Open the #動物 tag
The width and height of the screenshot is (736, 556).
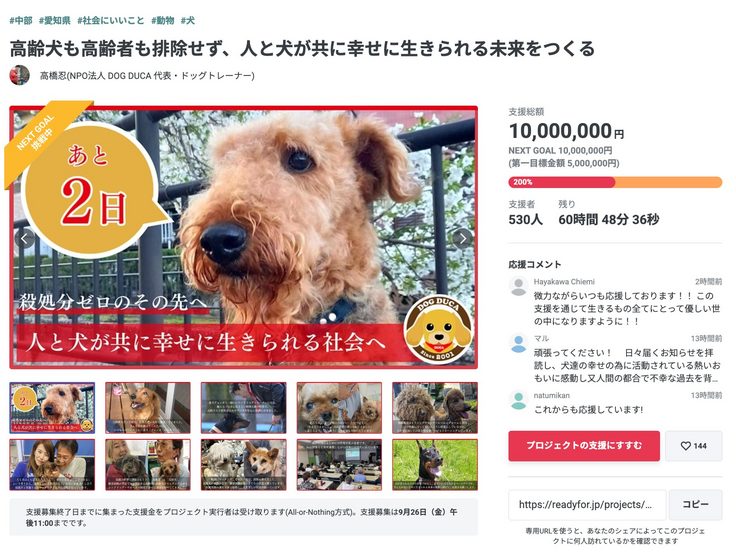click(162, 20)
